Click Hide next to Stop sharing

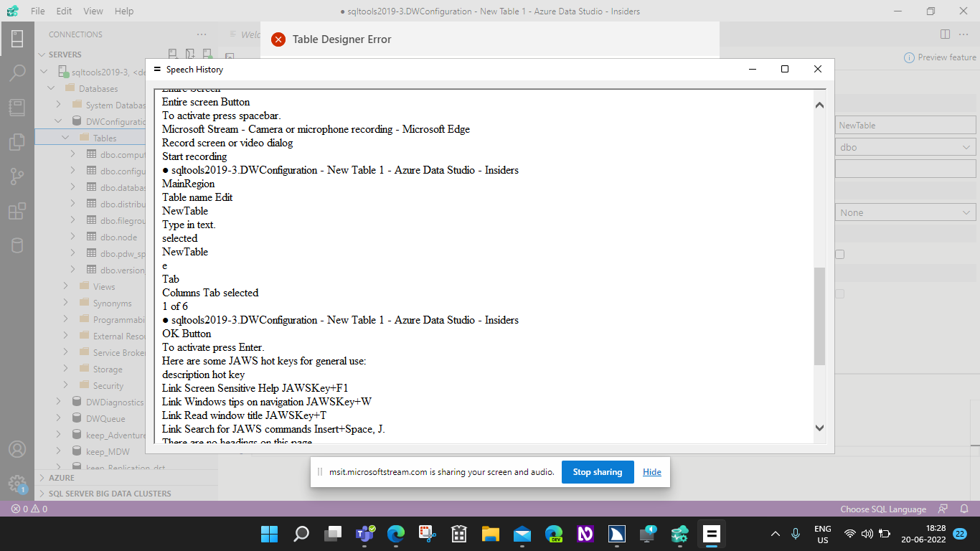[651, 471]
